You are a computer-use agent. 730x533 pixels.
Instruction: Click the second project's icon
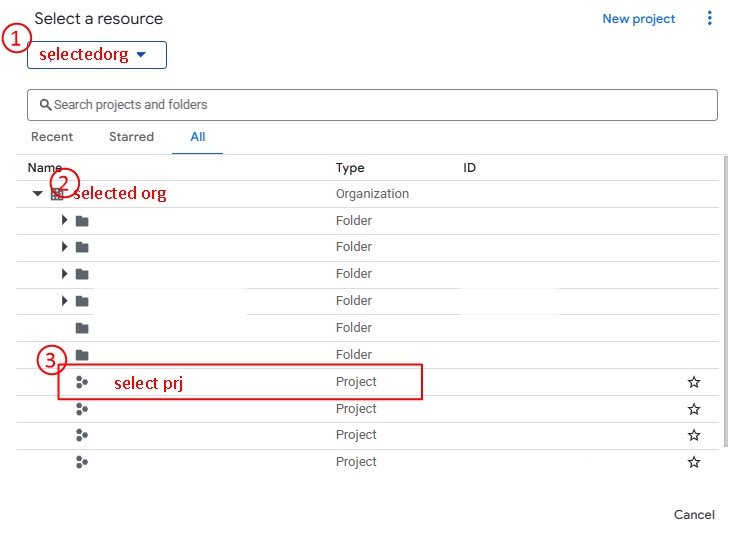[x=82, y=409]
